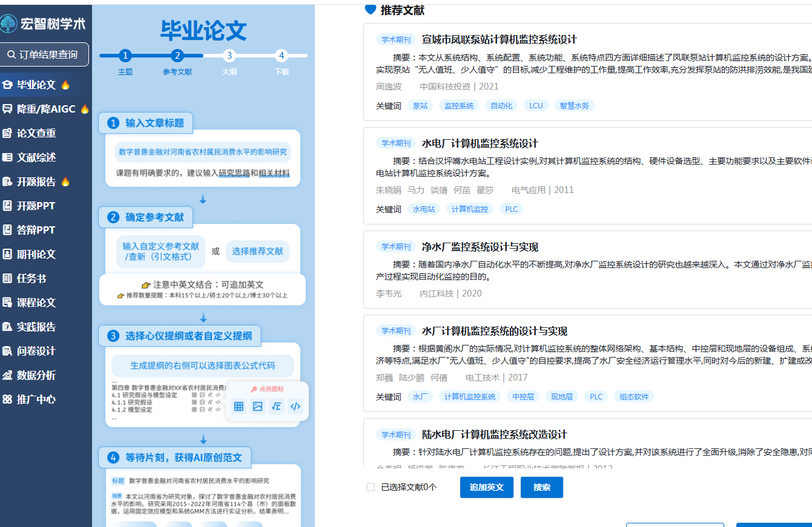This screenshot has width=812, height=527.
Task: Click the magnifier icon in 订单结果查询
Action: (x=11, y=54)
